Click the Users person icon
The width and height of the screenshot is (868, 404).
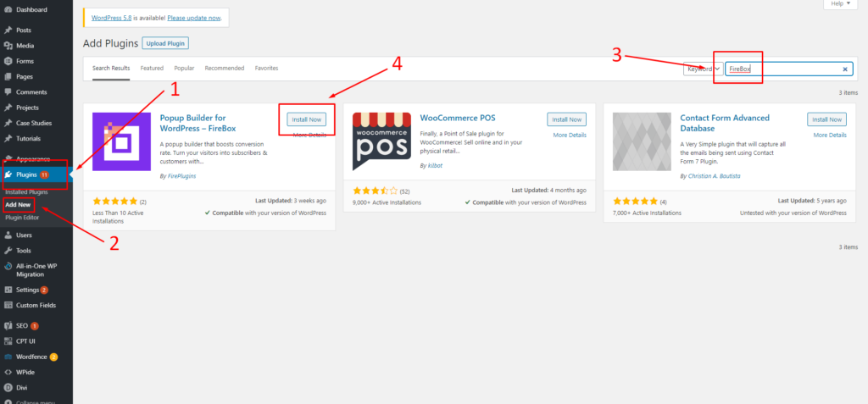click(8, 235)
